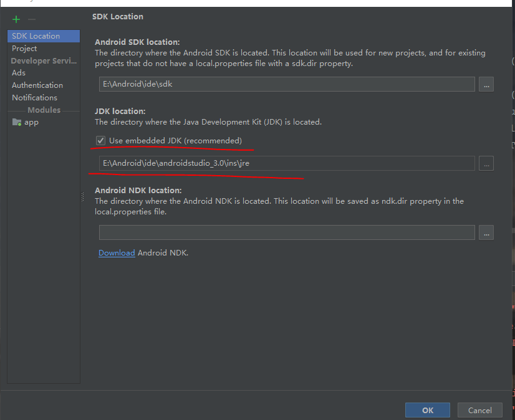Click the Download Android NDK link
The width and height of the screenshot is (515, 420).
pos(116,252)
